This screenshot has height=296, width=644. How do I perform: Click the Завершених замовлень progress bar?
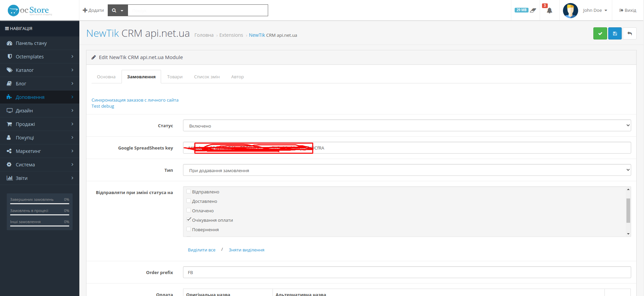click(40, 204)
